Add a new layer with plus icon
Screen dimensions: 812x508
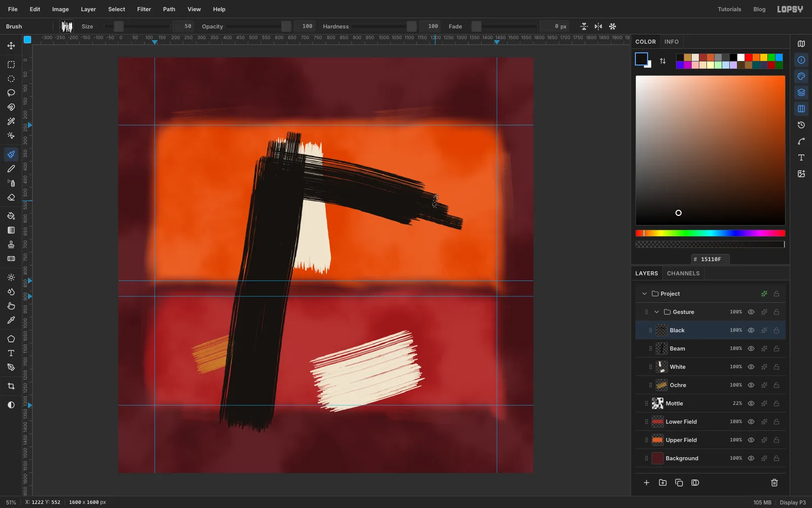(x=647, y=483)
